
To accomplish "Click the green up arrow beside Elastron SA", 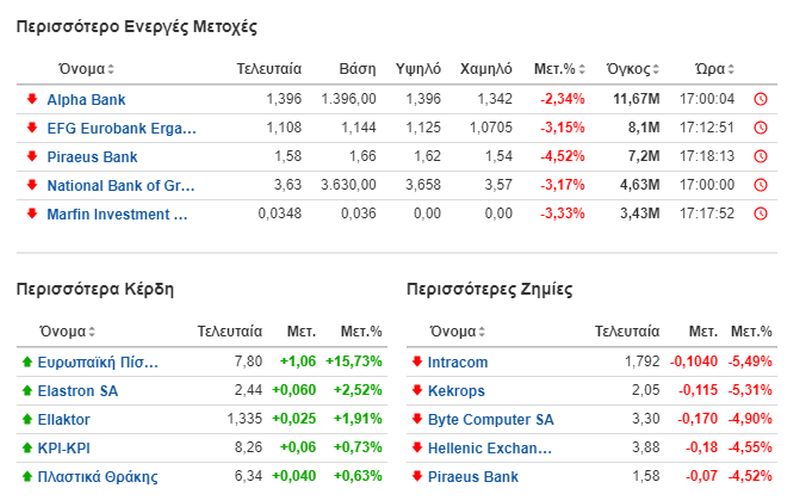I will [x=27, y=391].
